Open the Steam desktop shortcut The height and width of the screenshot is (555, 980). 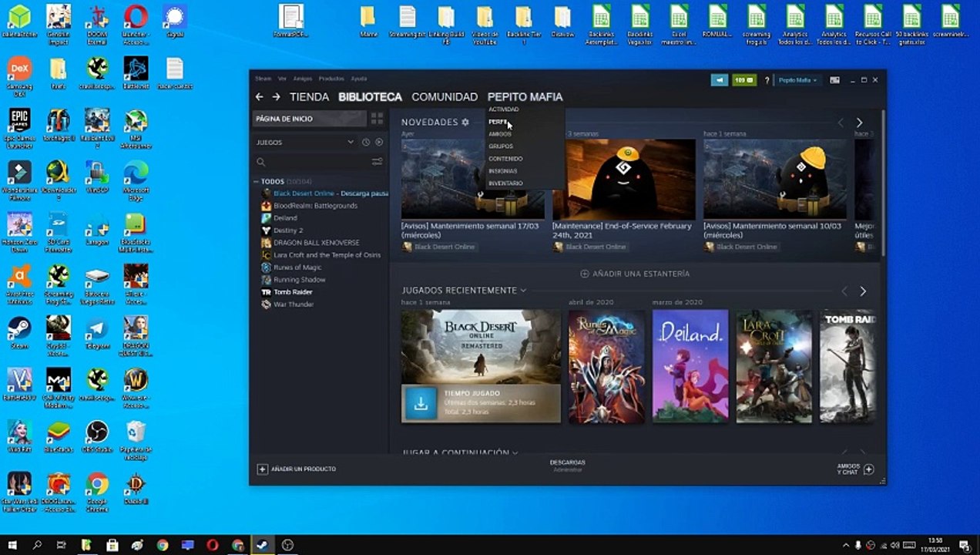pyautogui.click(x=19, y=333)
